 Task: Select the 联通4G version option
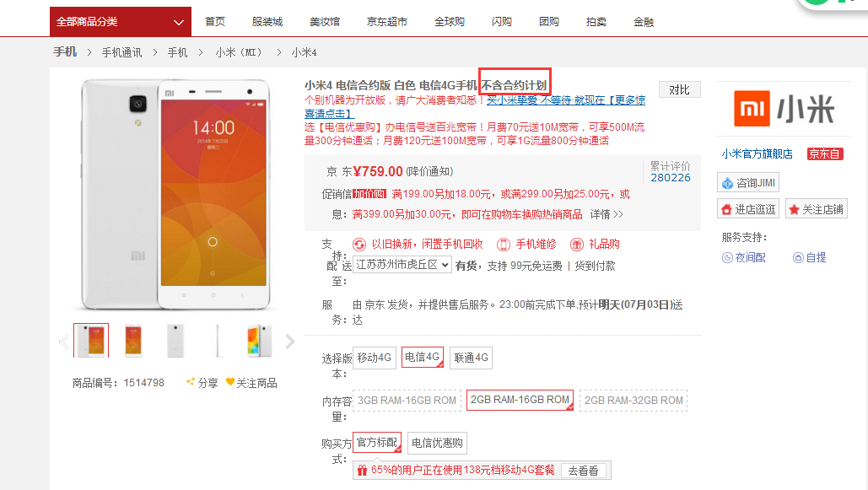coord(471,358)
